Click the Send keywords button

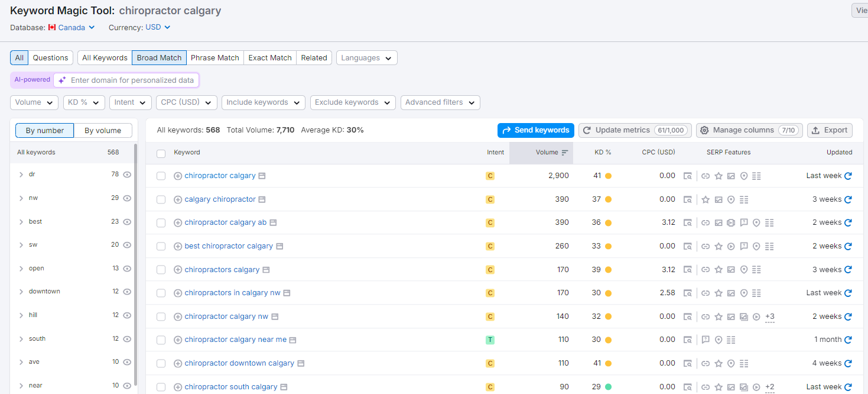click(536, 130)
